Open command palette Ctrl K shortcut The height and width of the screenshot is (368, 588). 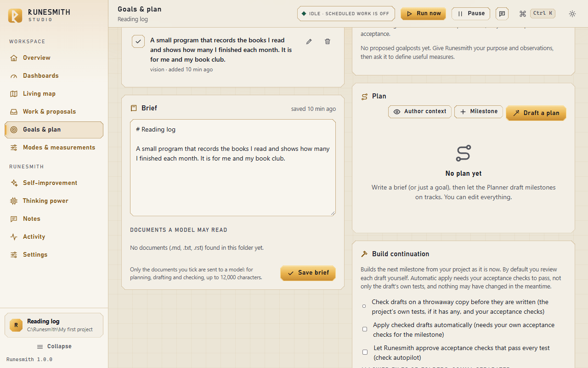[x=537, y=13]
